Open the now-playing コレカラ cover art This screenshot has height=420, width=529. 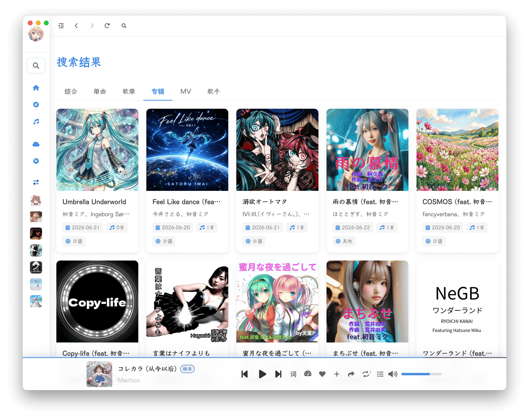[x=99, y=374]
